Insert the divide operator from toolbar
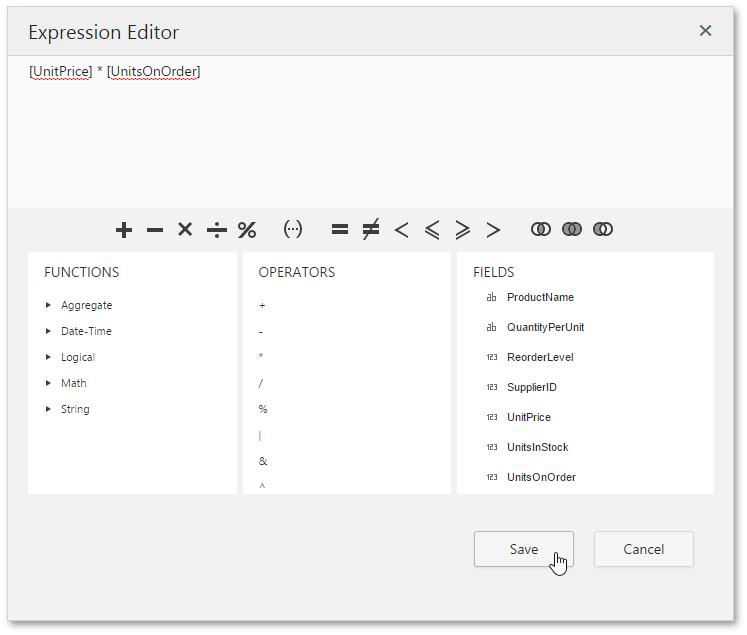 216,230
